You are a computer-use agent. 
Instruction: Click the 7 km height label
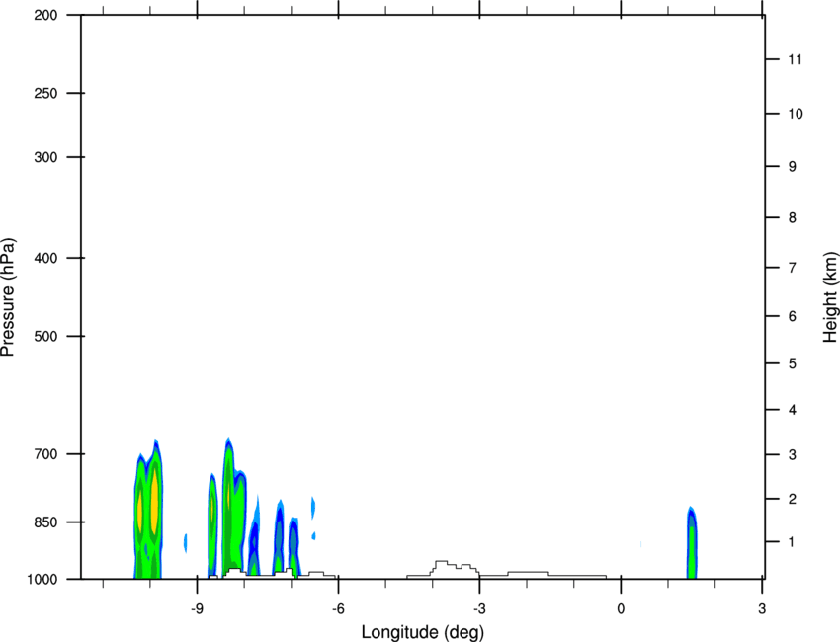[793, 268]
